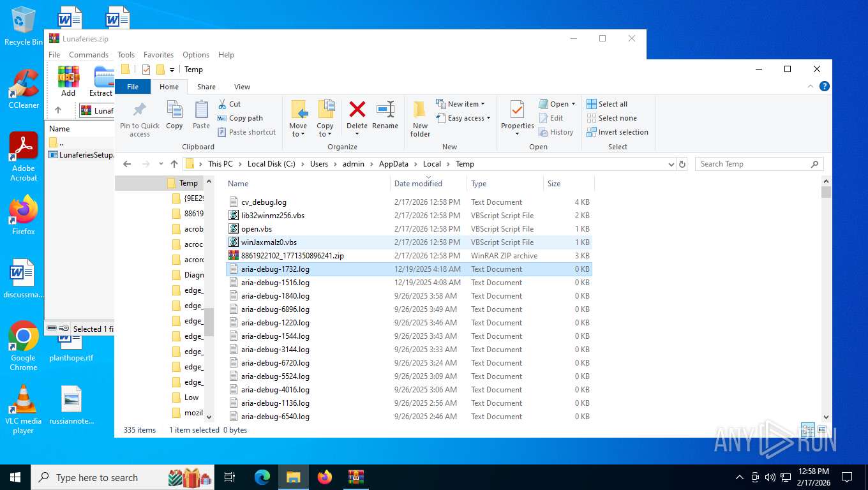Click Add icon in WinRAR window
This screenshot has height=490, width=868.
tap(68, 81)
